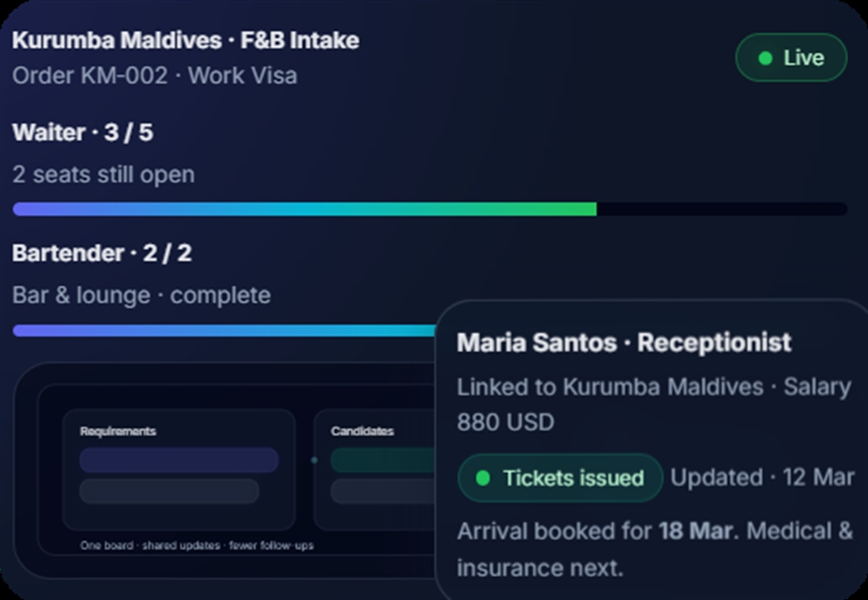Click the Live status badge
The width and height of the screenshot is (868, 600).
tap(791, 58)
